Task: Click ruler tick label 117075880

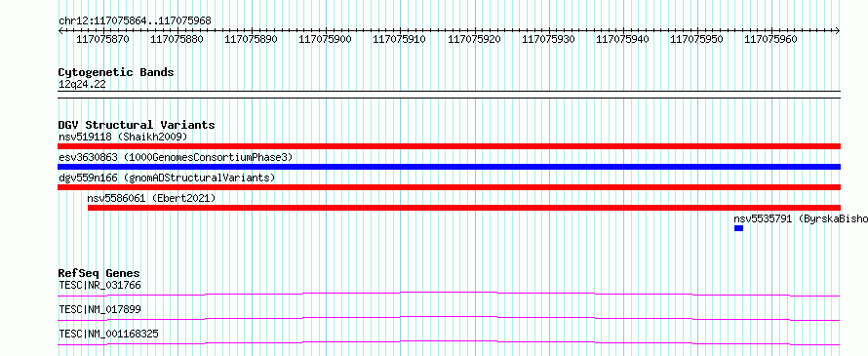Action: [177, 39]
